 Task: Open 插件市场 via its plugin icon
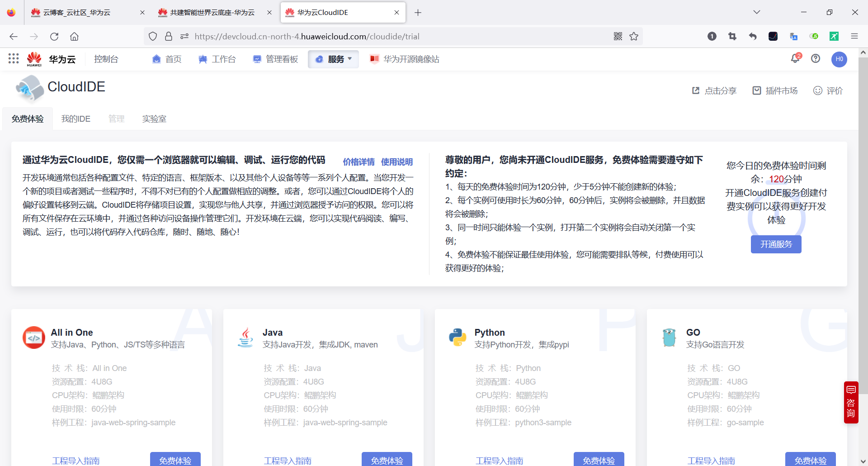[x=756, y=90]
